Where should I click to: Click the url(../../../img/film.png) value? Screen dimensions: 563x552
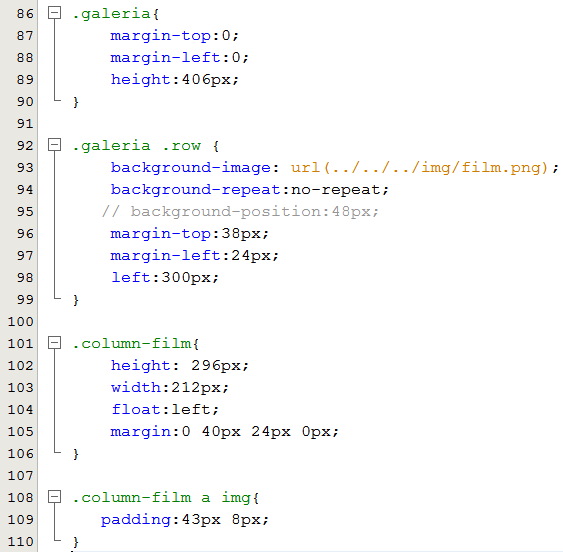tap(419, 168)
